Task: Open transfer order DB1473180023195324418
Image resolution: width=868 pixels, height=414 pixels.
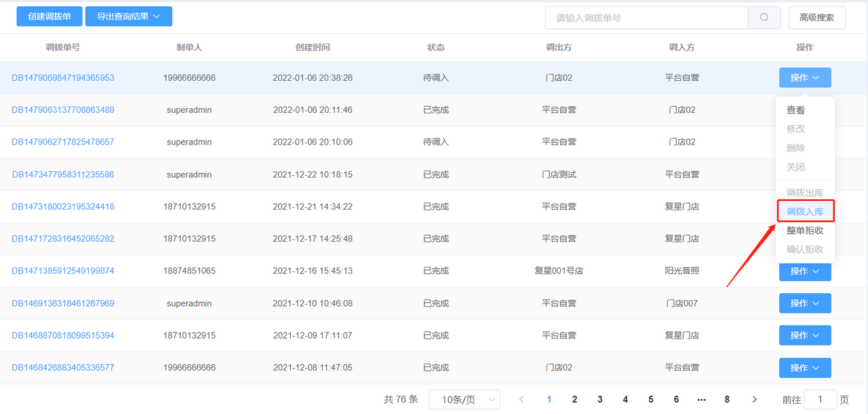Action: click(63, 207)
